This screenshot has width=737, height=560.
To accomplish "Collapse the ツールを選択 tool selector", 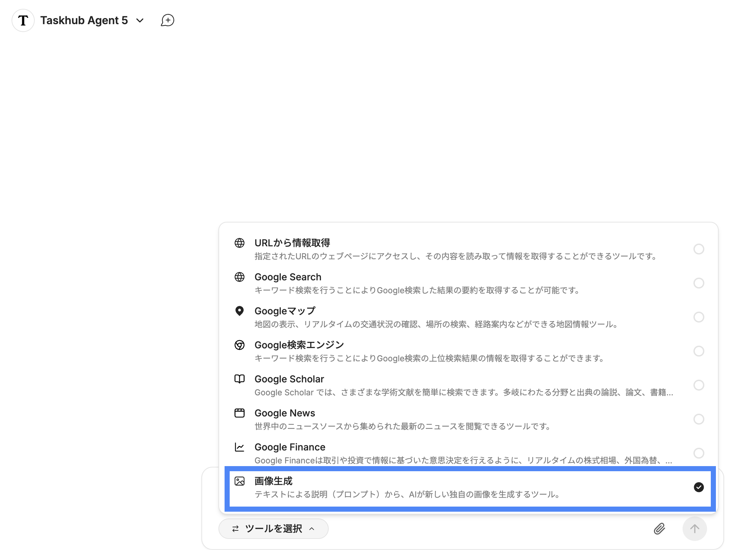I will [x=273, y=528].
